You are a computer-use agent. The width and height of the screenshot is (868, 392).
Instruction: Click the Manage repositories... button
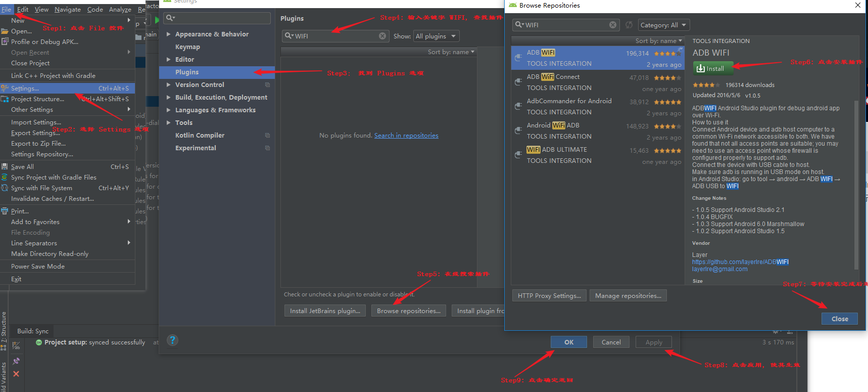click(628, 295)
